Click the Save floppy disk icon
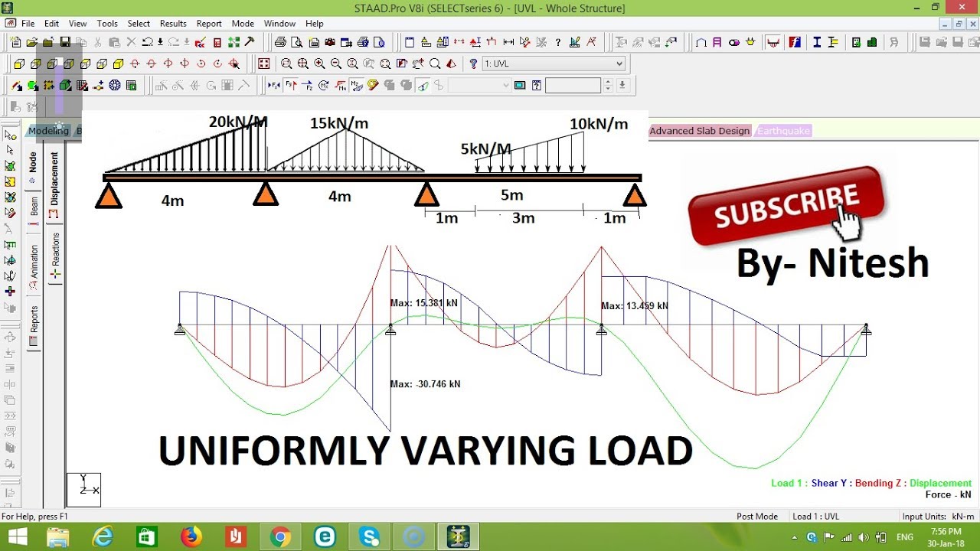Viewport: 980px width, 551px height. pyautogui.click(x=65, y=42)
